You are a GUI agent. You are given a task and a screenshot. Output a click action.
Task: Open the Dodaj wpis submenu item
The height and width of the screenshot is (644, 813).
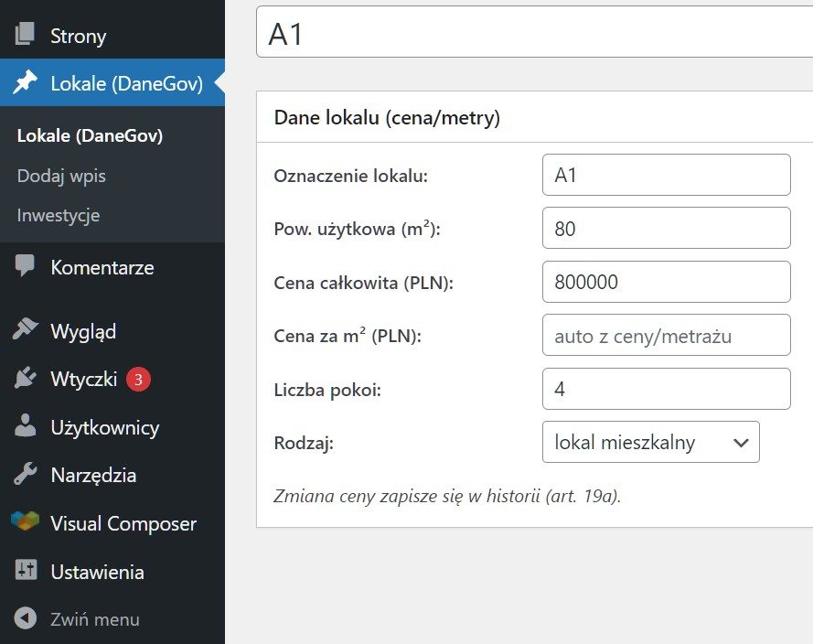click(61, 176)
